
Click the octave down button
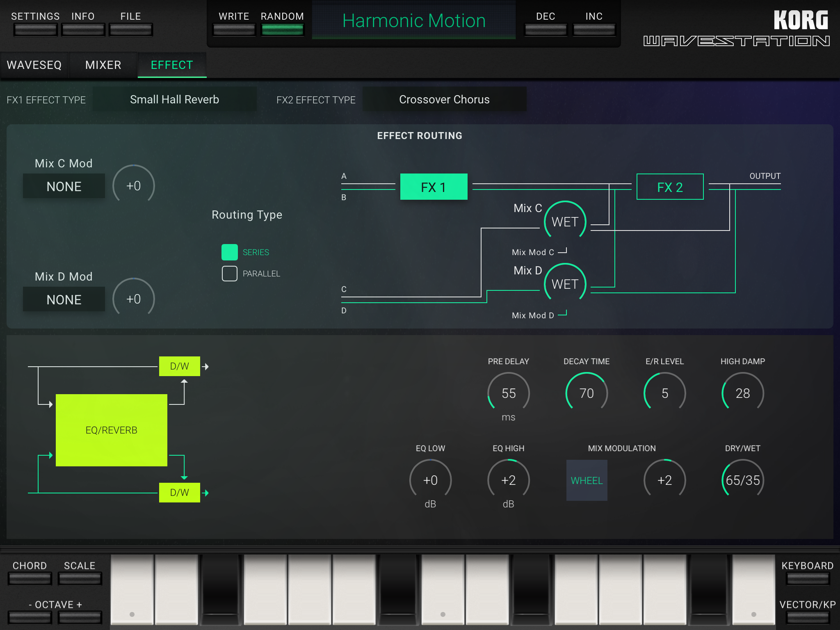(30, 617)
